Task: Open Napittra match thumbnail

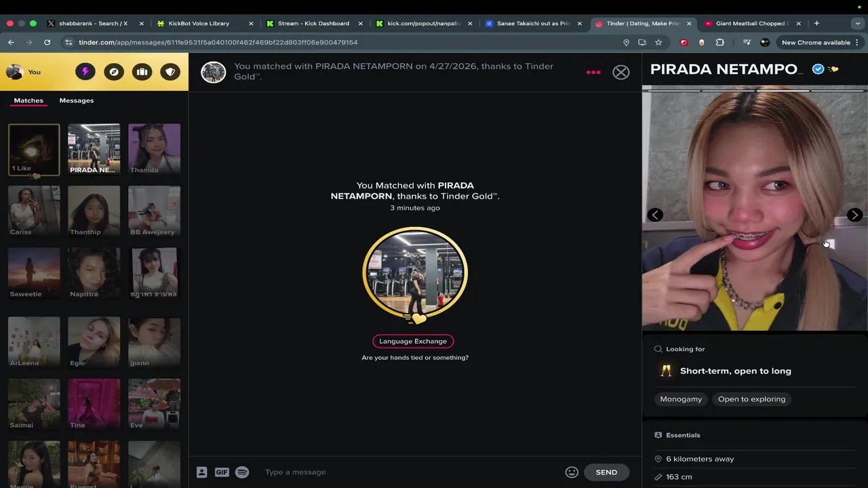Action: (94, 274)
